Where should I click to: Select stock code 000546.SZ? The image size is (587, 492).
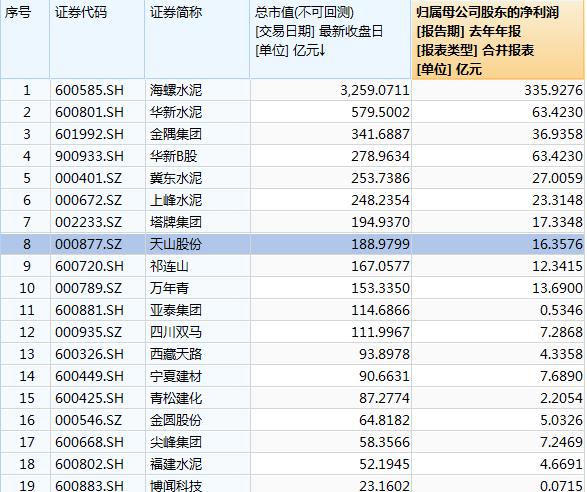click(89, 420)
